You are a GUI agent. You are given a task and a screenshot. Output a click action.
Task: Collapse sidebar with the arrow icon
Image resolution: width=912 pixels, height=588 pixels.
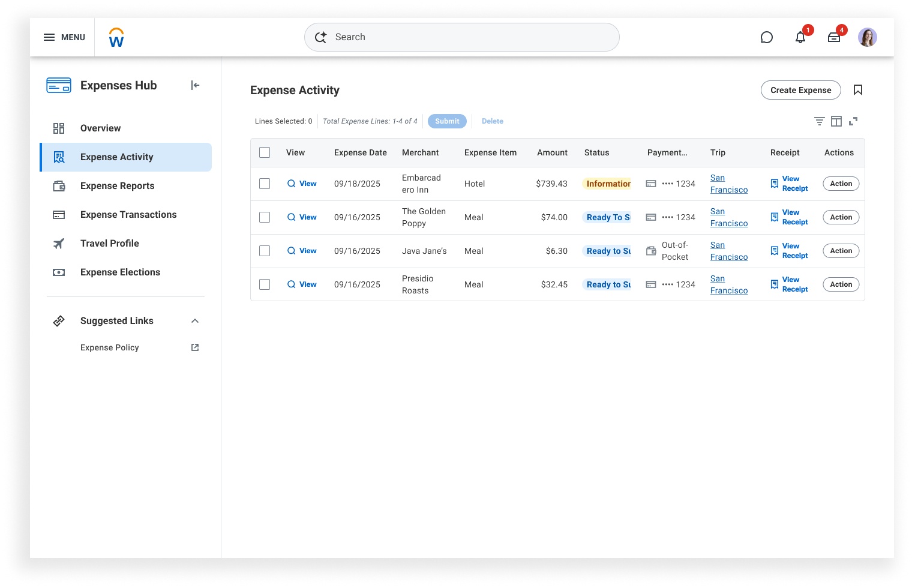pos(195,85)
